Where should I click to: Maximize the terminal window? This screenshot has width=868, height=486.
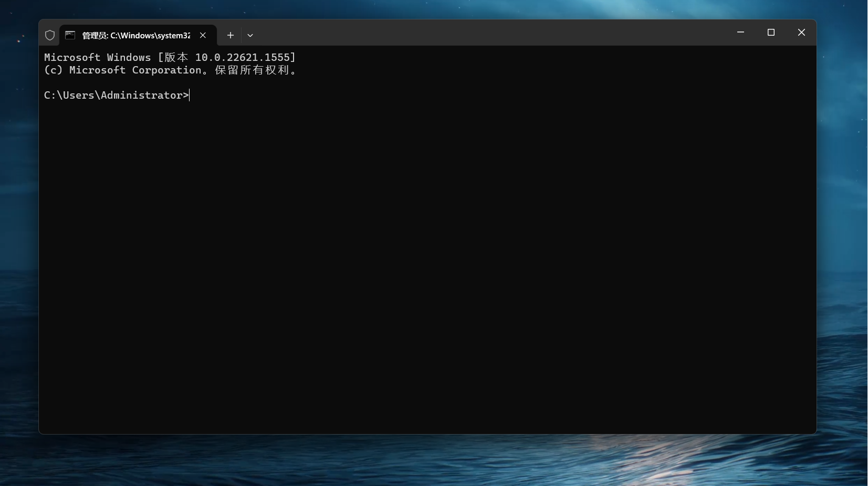771,33
